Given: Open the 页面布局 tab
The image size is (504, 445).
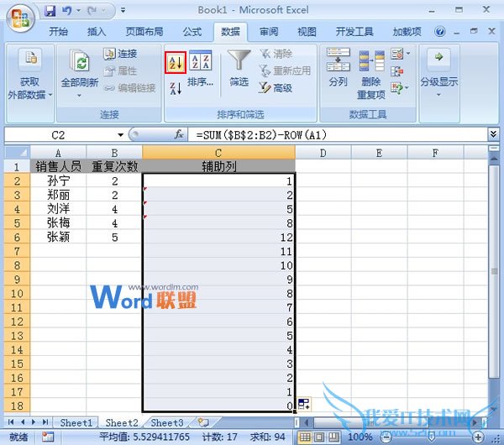Looking at the screenshot, I should point(144,32).
